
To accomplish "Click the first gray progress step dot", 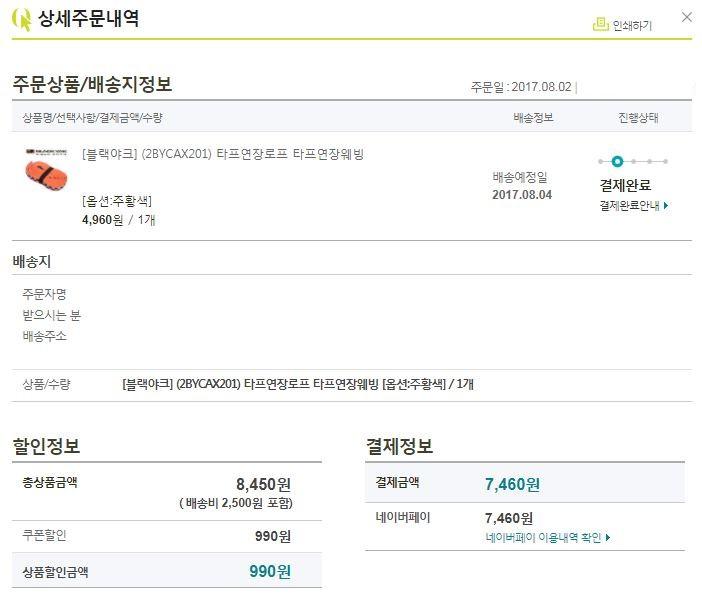I will click(600, 161).
